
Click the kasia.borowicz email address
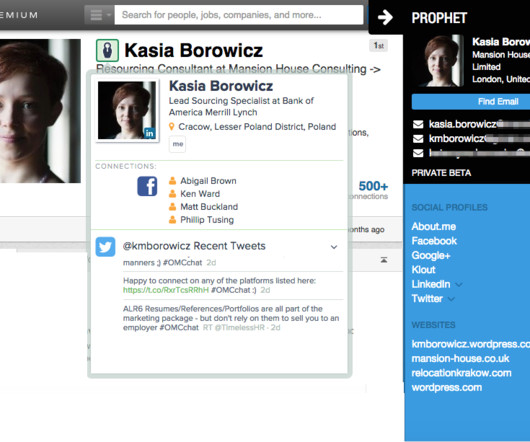coord(479,124)
